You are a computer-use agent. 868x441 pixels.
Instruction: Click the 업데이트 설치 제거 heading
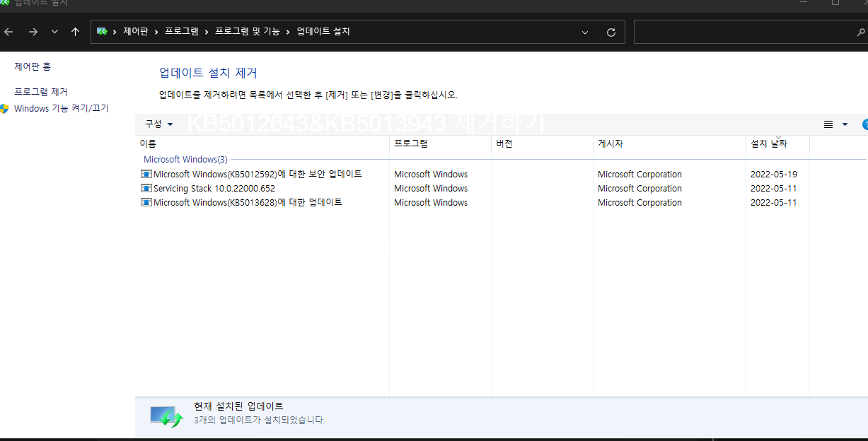pyautogui.click(x=208, y=73)
